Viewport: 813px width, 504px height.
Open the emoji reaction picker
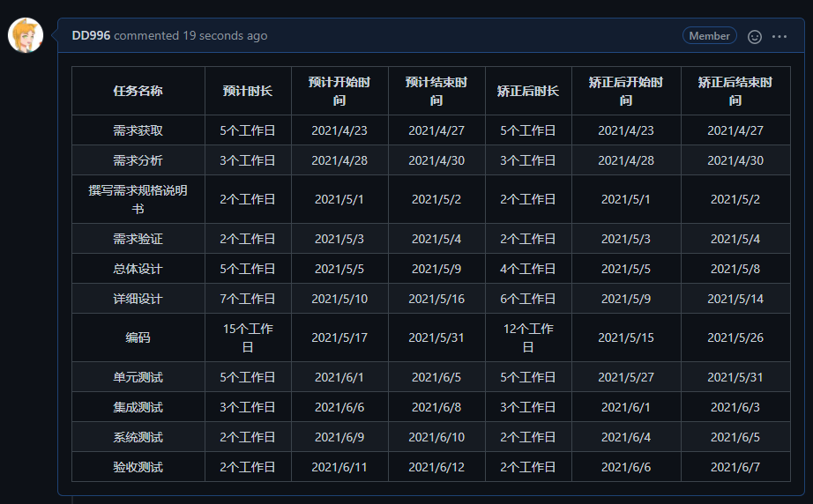click(755, 36)
